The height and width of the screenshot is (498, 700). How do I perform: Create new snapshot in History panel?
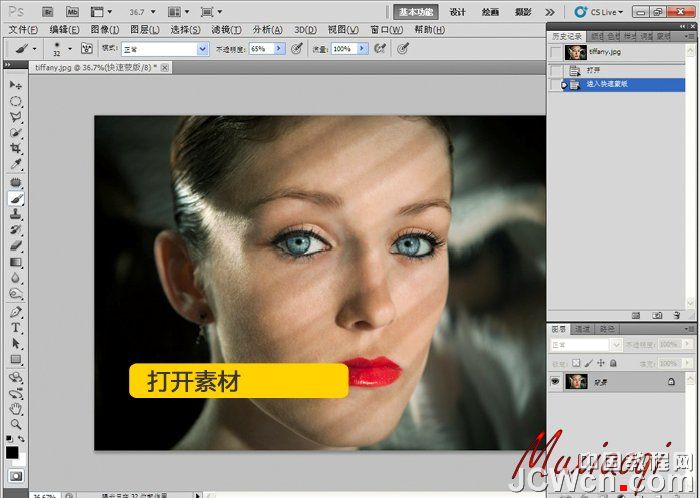[657, 315]
